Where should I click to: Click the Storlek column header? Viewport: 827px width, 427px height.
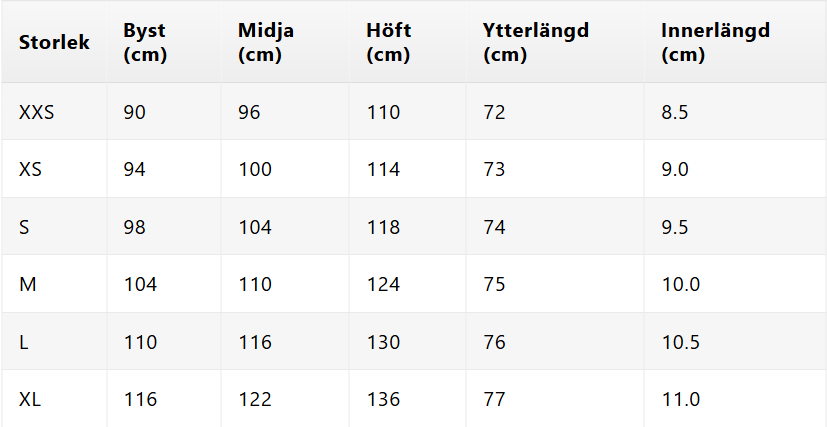point(54,42)
